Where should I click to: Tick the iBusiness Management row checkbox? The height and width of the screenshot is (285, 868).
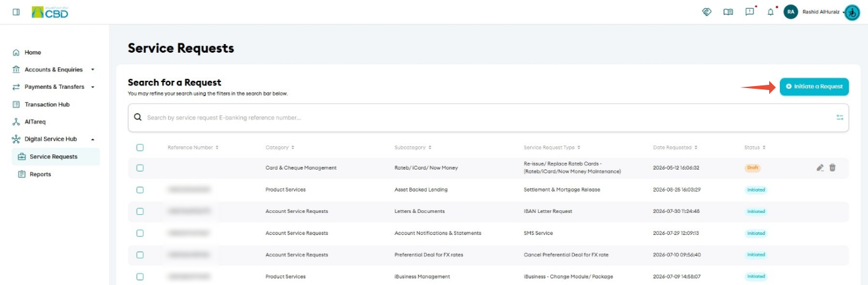140,276
